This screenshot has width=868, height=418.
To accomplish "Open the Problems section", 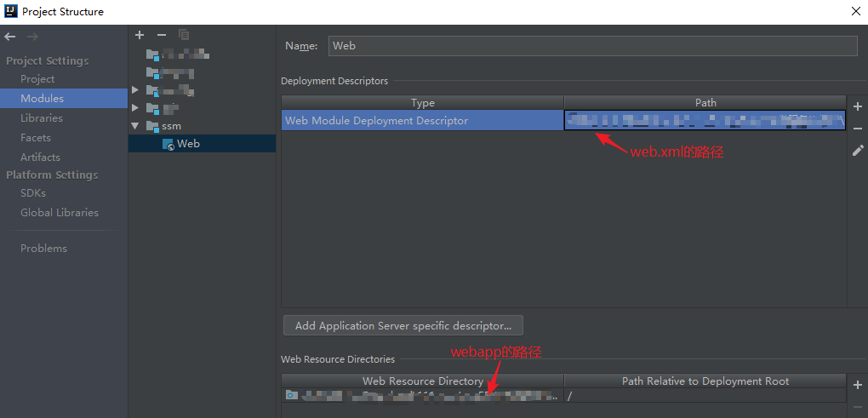I will coord(43,249).
